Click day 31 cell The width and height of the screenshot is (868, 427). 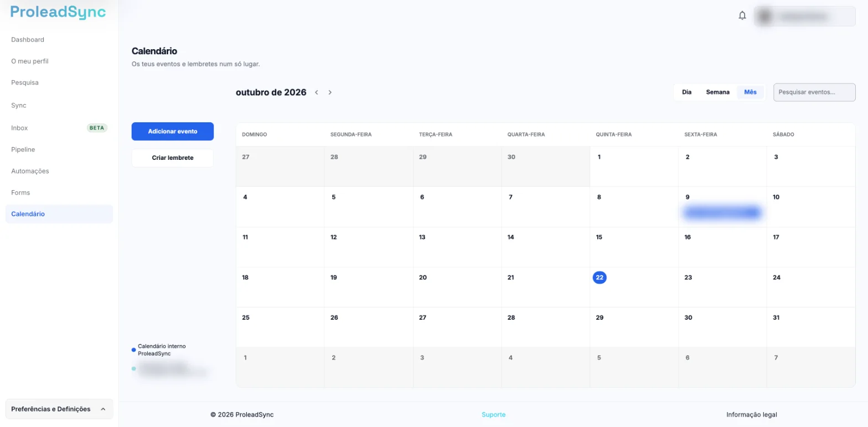[x=811, y=327]
